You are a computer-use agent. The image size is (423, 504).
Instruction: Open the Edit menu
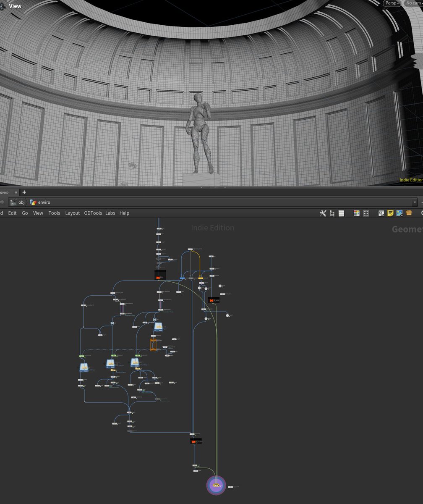(13, 213)
